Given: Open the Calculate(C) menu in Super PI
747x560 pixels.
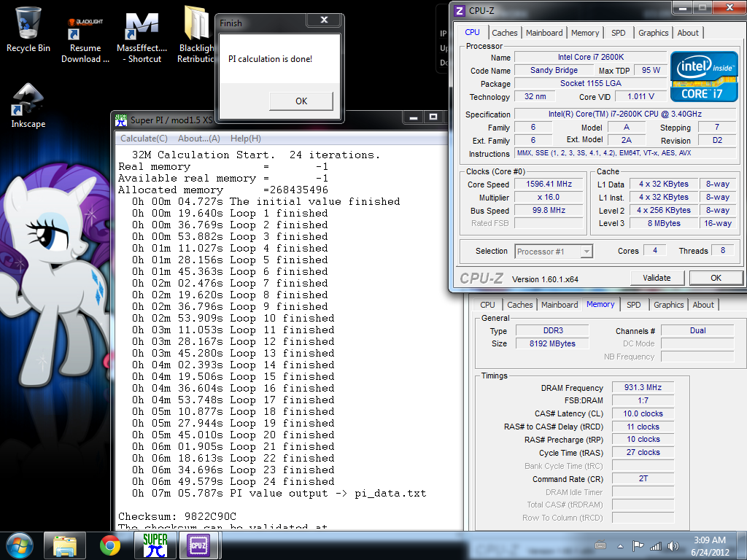Looking at the screenshot, I should [144, 139].
